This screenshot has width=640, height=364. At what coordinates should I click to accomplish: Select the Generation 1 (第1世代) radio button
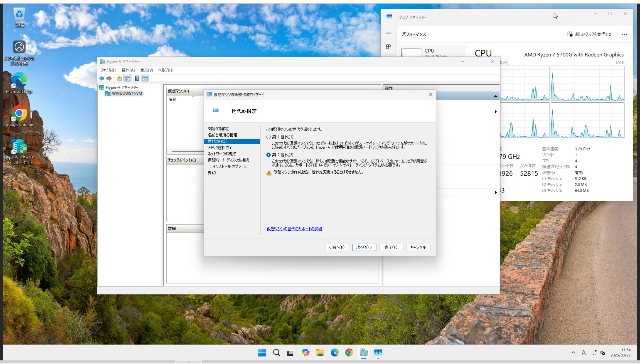pyautogui.click(x=268, y=137)
